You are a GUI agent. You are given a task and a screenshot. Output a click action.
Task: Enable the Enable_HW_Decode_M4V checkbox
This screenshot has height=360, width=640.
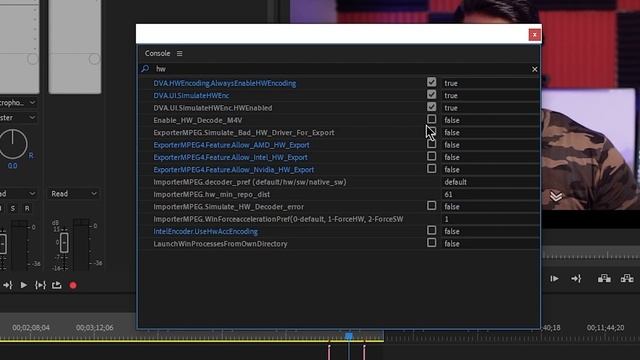(x=431, y=119)
